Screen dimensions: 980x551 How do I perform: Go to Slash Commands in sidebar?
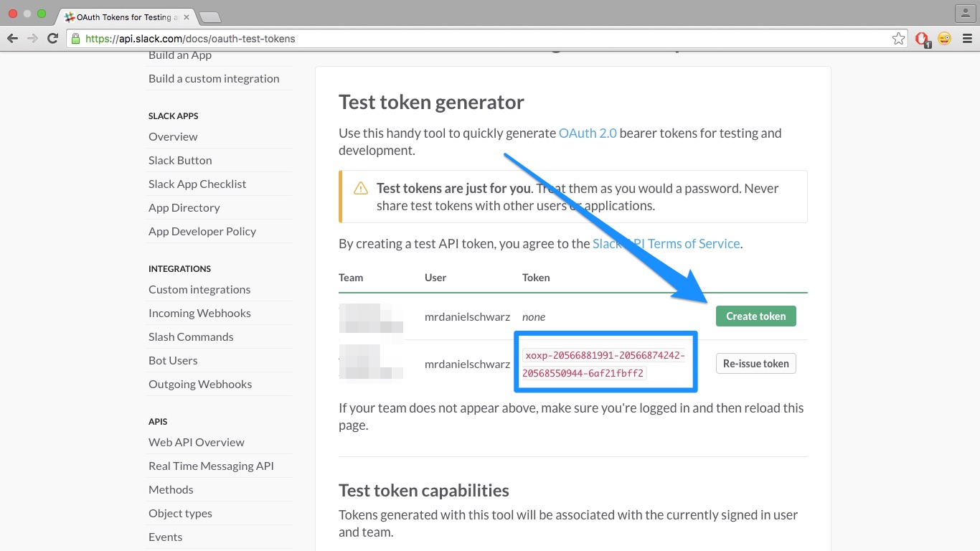pyautogui.click(x=191, y=337)
